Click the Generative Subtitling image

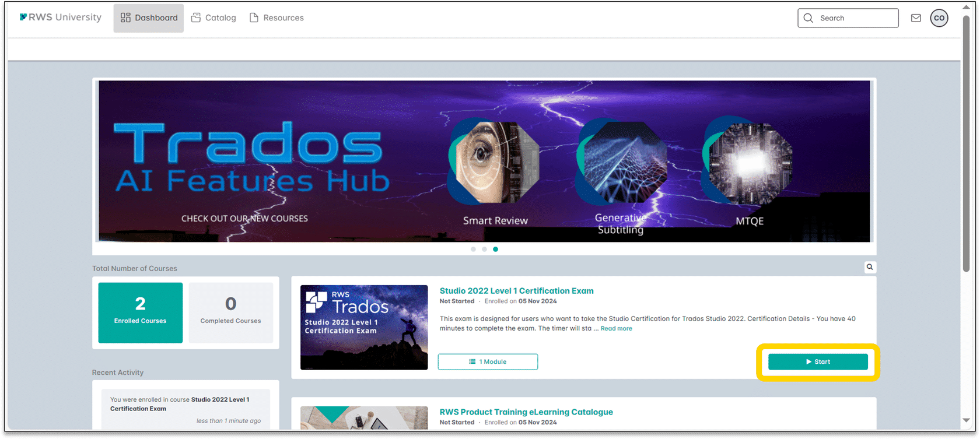[x=621, y=161]
